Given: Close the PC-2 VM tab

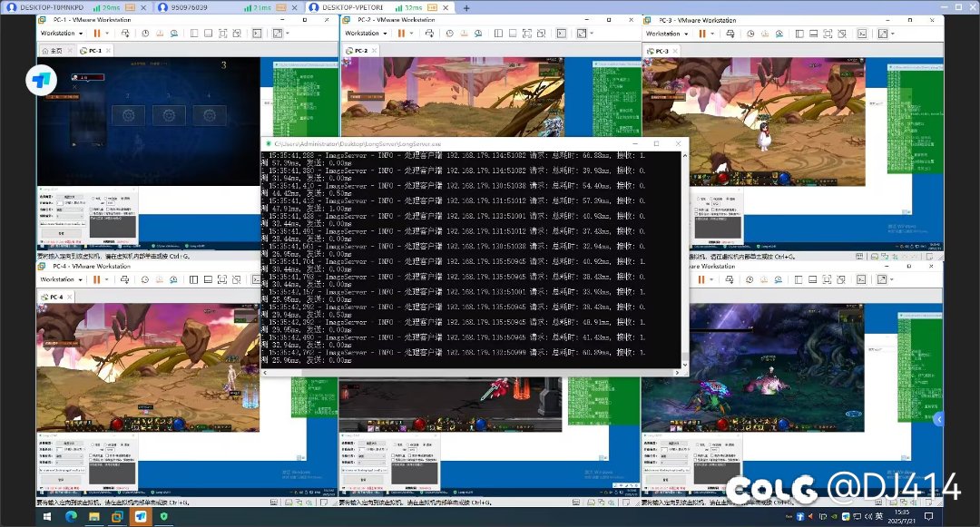Looking at the screenshot, I should point(375,51).
